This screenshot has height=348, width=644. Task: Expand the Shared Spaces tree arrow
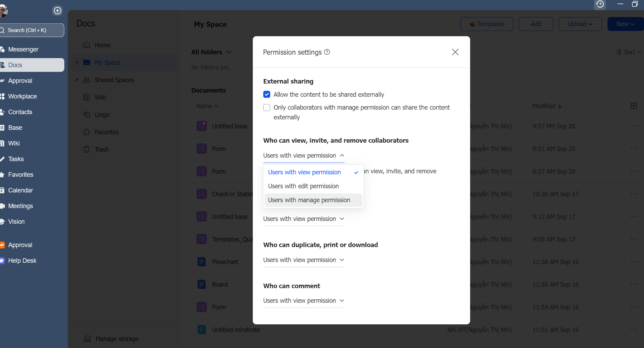(x=77, y=80)
